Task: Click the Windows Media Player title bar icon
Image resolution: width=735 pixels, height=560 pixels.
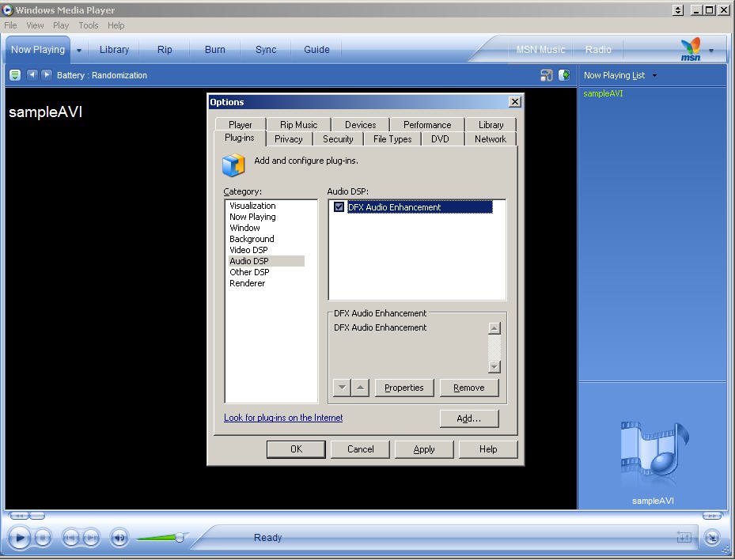Action: pos(7,9)
